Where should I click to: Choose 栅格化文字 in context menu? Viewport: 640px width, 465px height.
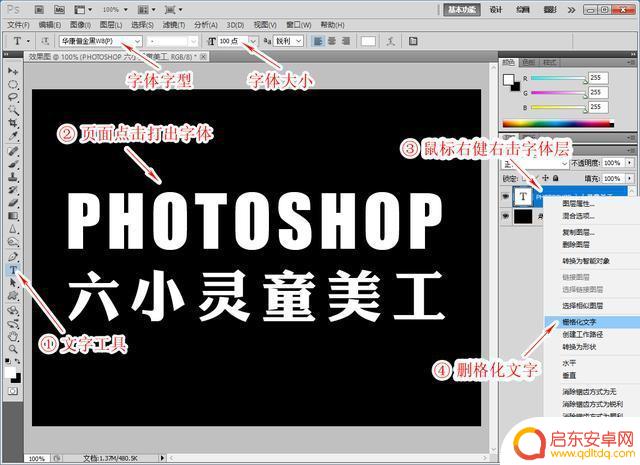tap(592, 322)
